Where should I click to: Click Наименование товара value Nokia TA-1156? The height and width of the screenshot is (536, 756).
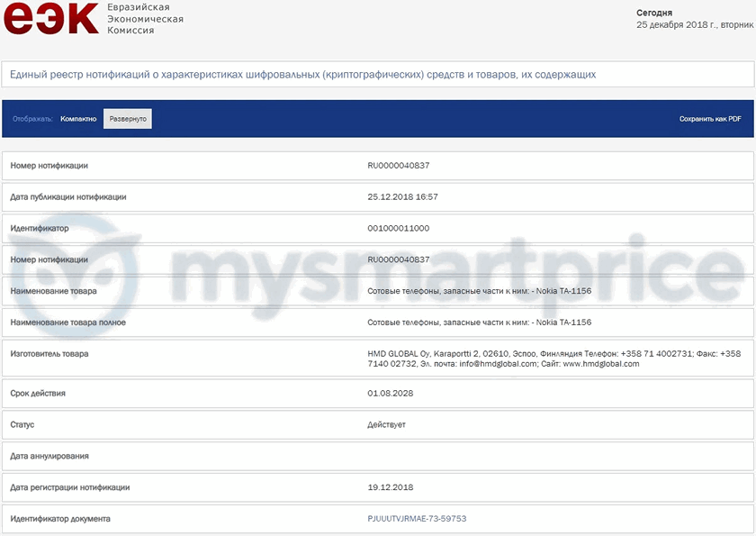[479, 291]
